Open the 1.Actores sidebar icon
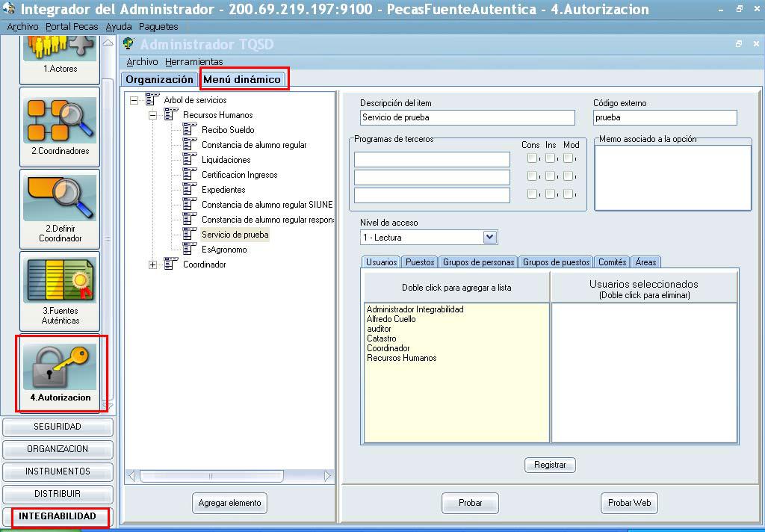765x532 pixels. tap(60, 48)
